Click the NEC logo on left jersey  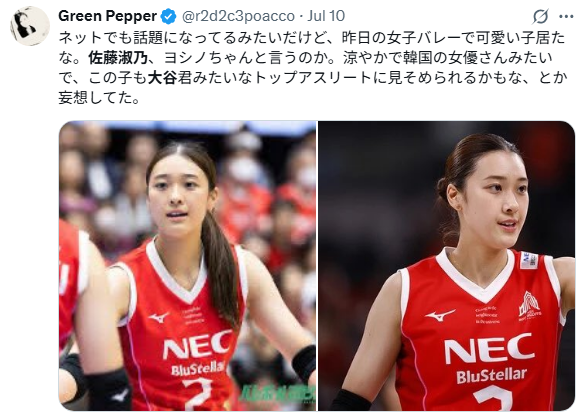click(197, 344)
